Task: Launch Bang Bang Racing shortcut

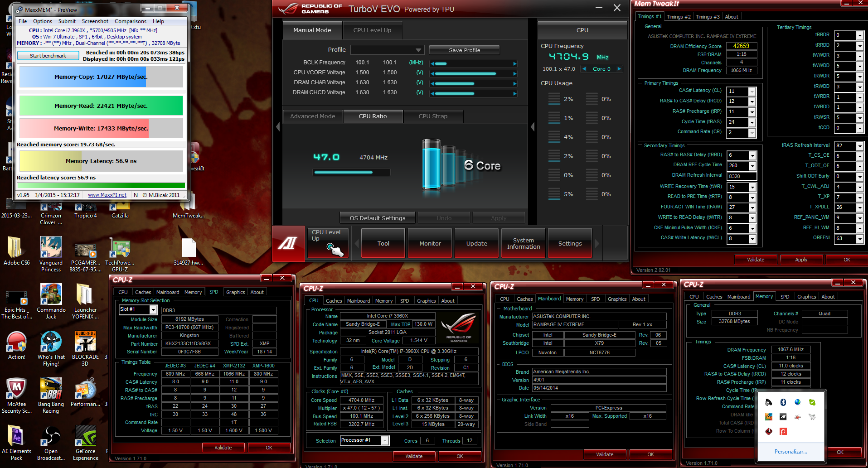Action: [51, 396]
